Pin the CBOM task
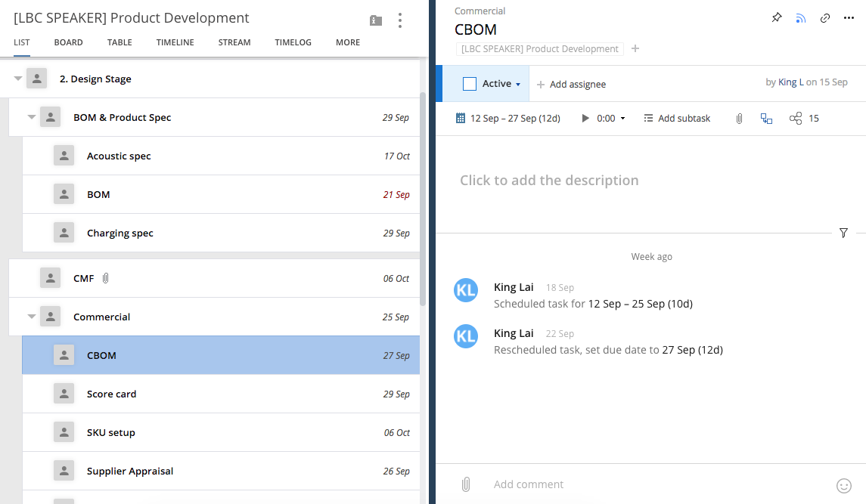866x504 pixels. point(777,18)
